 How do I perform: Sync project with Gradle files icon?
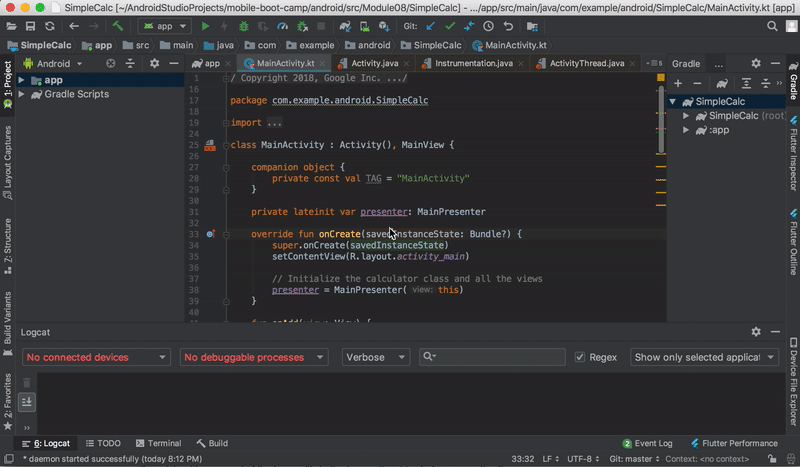(345, 26)
